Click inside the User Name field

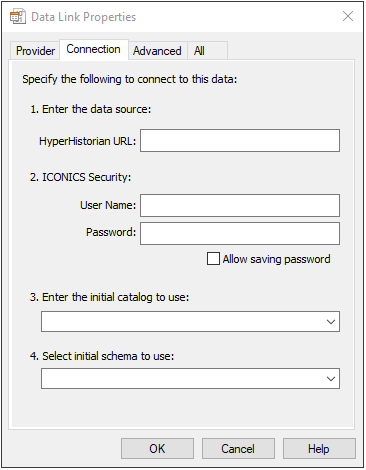tap(240, 205)
